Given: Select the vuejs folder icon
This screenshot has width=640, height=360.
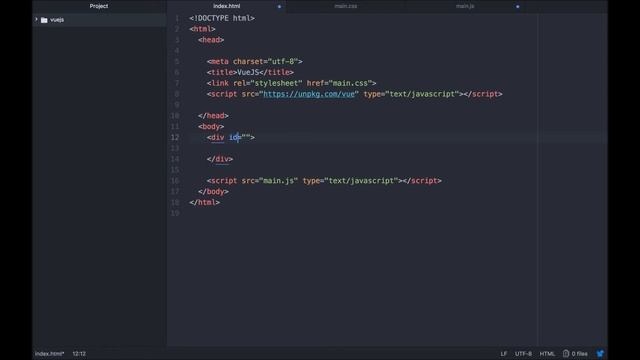Looking at the screenshot, I should (44, 20).
